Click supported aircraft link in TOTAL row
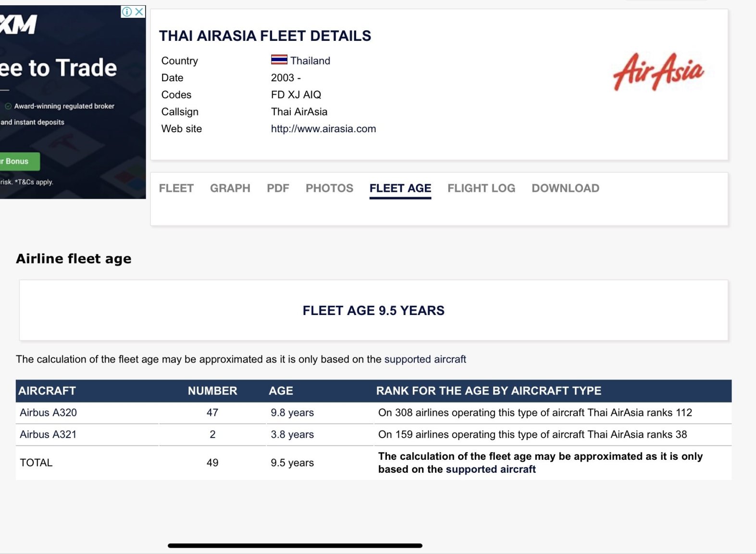The width and height of the screenshot is (756, 554). point(491,469)
